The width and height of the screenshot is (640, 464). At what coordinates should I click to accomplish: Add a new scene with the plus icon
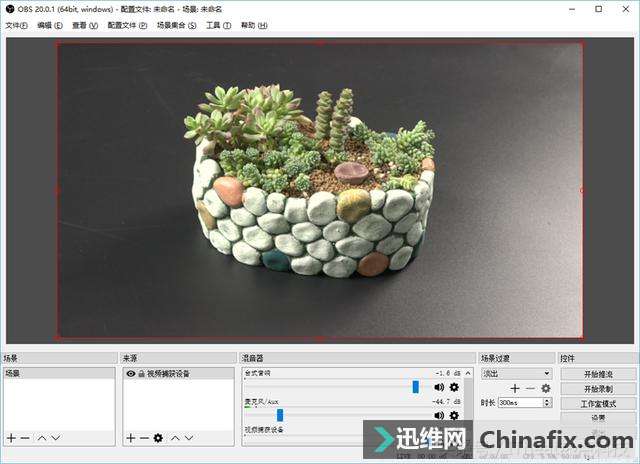[11, 438]
